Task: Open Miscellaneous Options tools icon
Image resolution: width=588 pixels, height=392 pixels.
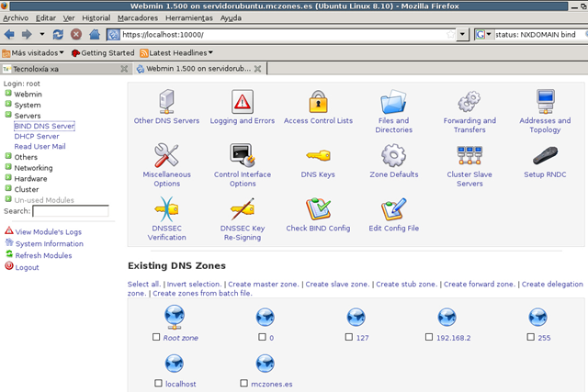Action: point(166,155)
